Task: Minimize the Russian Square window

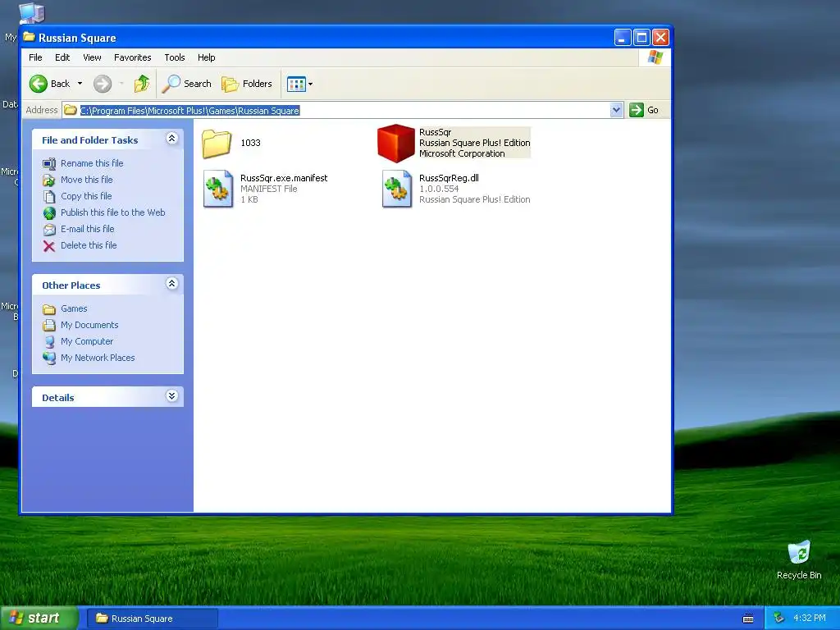Action: click(x=622, y=38)
